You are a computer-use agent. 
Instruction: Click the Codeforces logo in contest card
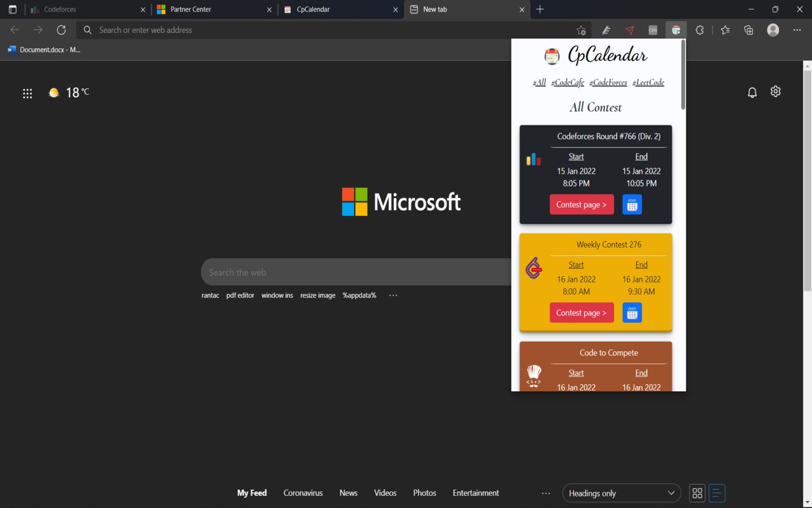click(x=534, y=159)
